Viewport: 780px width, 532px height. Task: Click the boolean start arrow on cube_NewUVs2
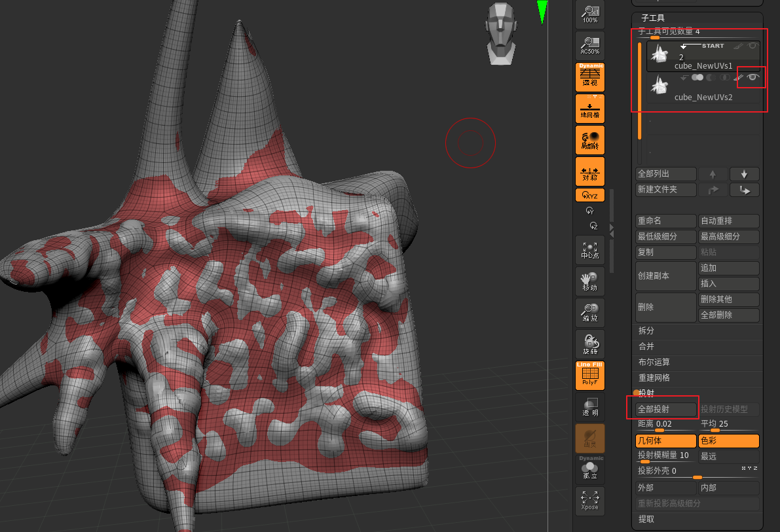point(684,78)
